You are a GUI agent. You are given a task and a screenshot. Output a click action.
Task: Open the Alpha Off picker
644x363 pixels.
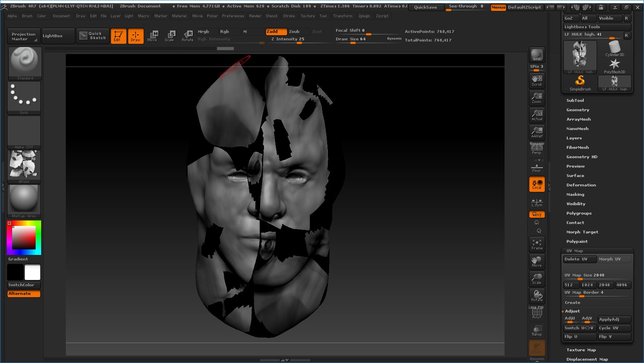pos(24,132)
